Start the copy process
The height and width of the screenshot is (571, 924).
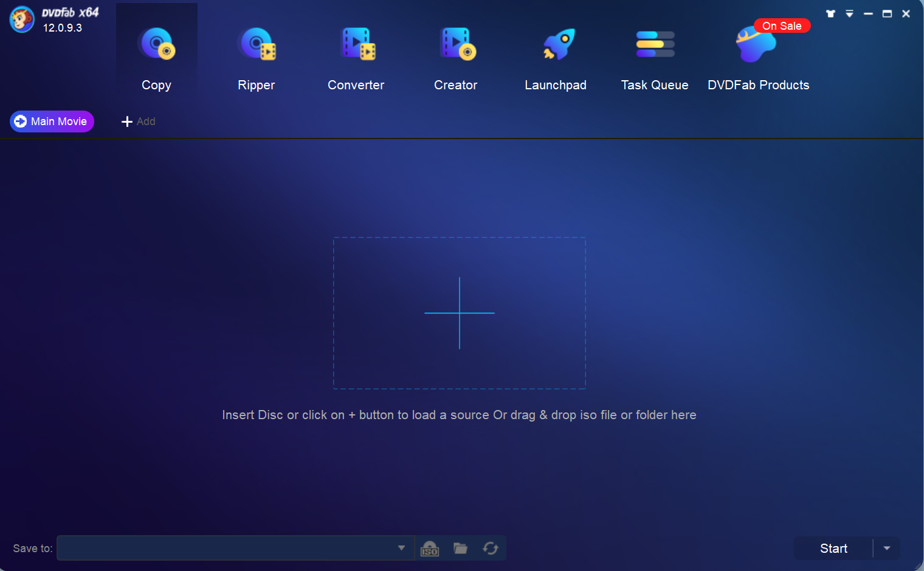click(x=833, y=549)
